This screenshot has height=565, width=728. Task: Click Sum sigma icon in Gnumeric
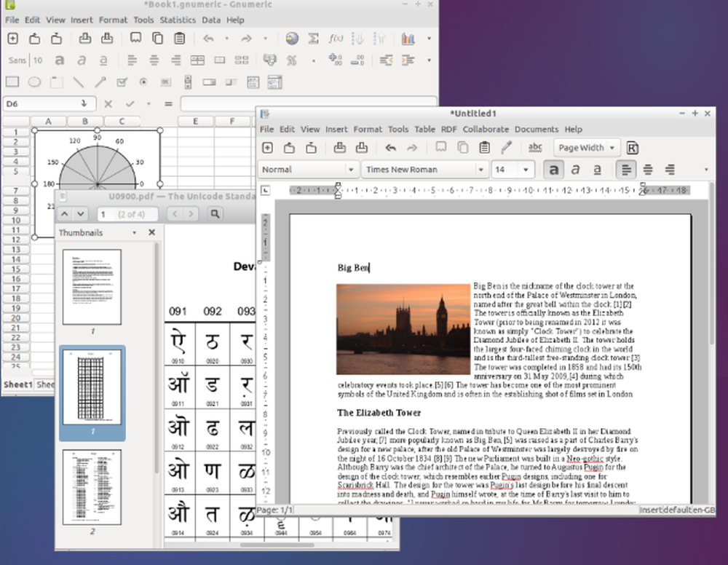point(313,39)
